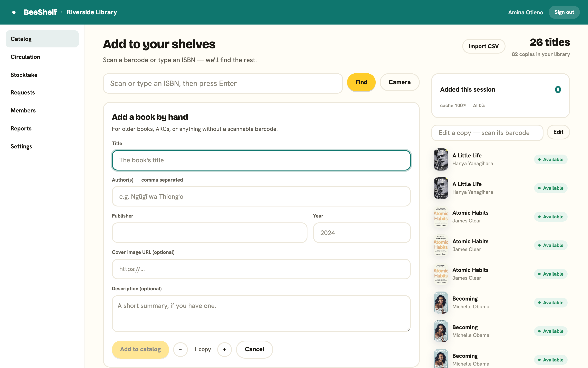Viewport: 588px width, 368px height.
Task: Click the BeeShelf brand name
Action: click(x=40, y=12)
